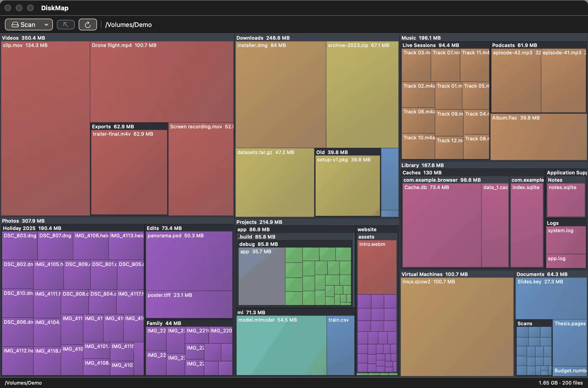588x388 pixels.
Task: Select the model.mlmodel block
Action: click(281, 345)
